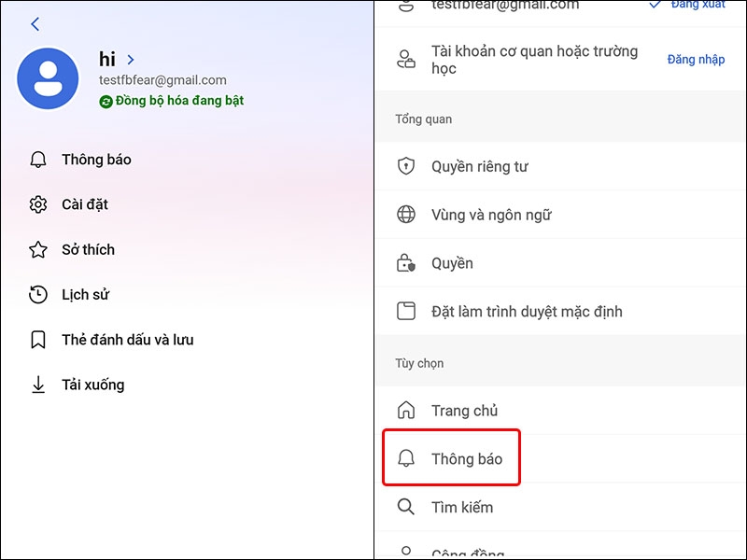
Task: Open Quyền riêng tư privacy settings
Action: [480, 167]
